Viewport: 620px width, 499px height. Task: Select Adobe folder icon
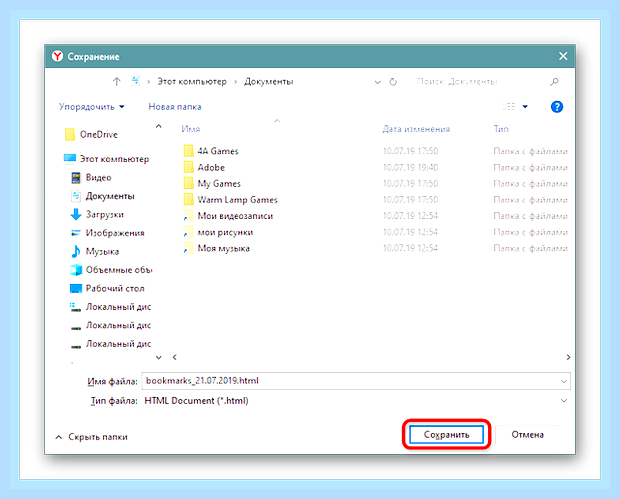click(189, 167)
